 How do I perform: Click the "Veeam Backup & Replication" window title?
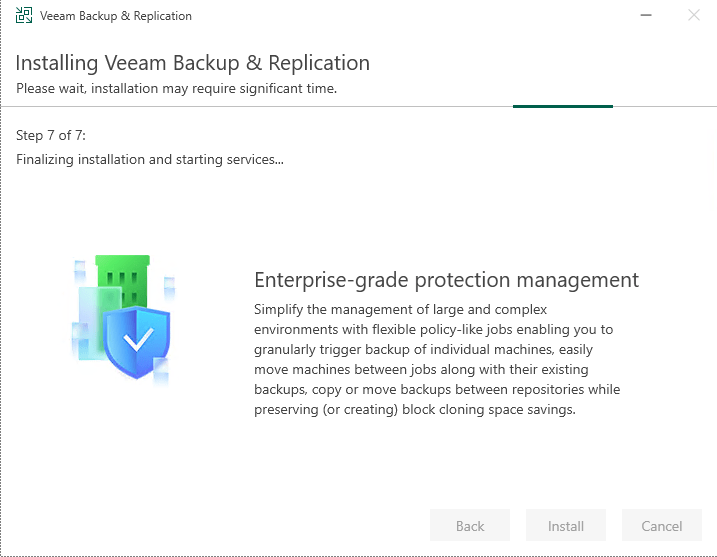pyautogui.click(x=116, y=16)
